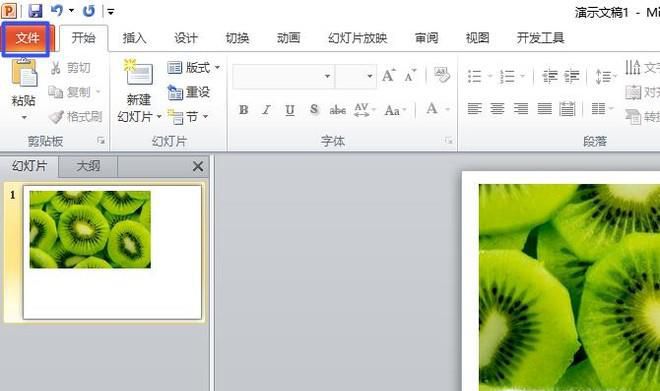This screenshot has width=660, height=391.
Task: Switch to the 视图 tab
Action: click(477, 38)
